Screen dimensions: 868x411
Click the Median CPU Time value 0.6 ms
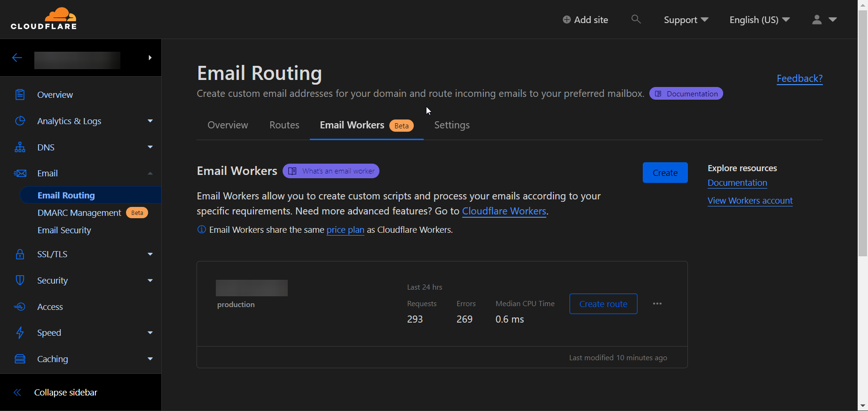pyautogui.click(x=510, y=319)
